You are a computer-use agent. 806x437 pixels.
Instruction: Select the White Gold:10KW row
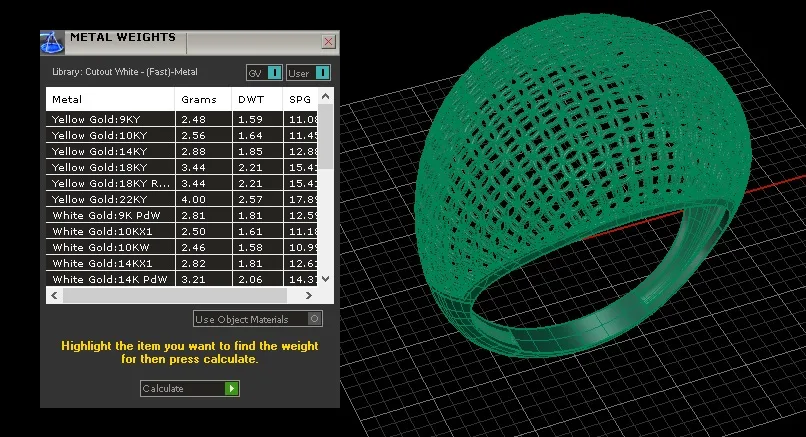[x=182, y=247]
